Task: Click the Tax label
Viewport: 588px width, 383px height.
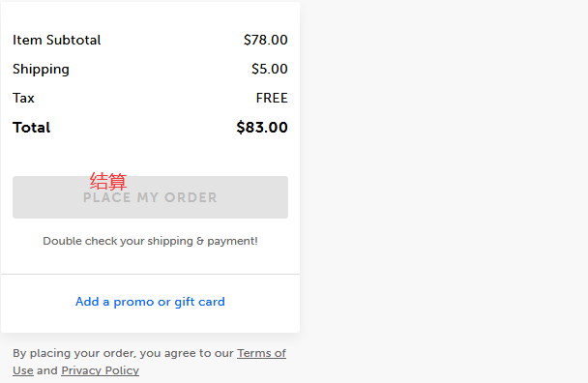Action: 23,98
